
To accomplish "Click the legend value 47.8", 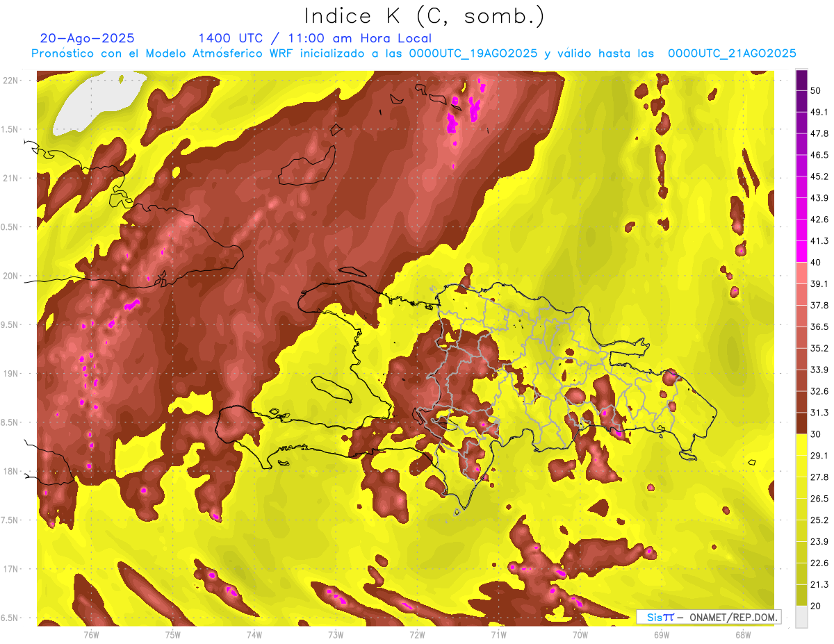I will pyautogui.click(x=819, y=133).
